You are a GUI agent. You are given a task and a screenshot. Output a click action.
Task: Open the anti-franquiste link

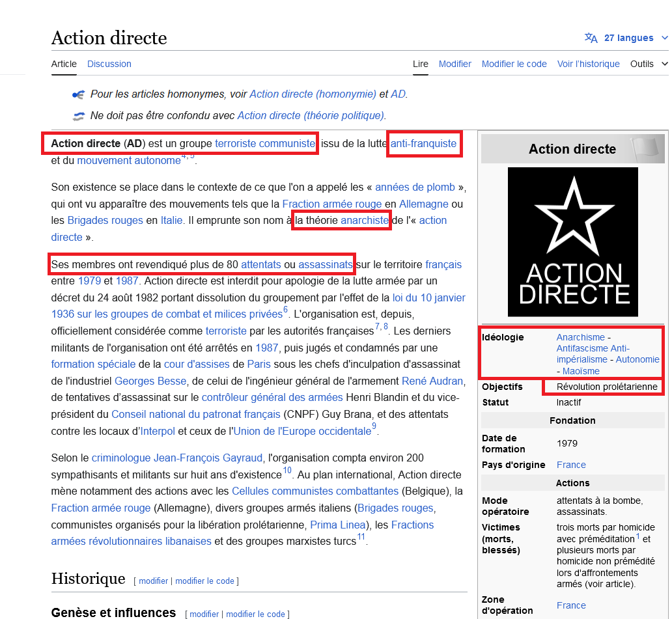pos(423,143)
